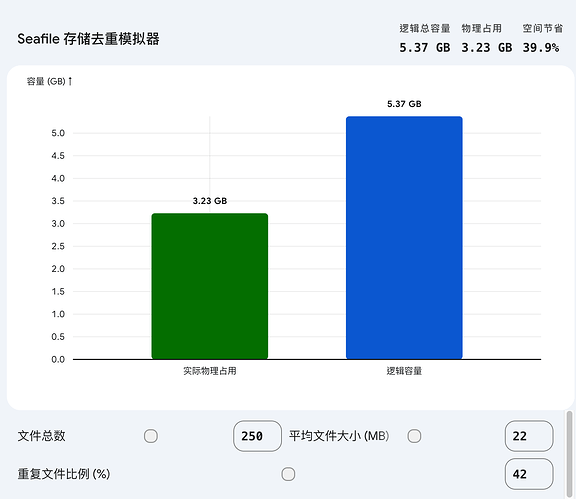Click the 实际物理占用 axis label
This screenshot has height=499, width=576.
pos(210,371)
